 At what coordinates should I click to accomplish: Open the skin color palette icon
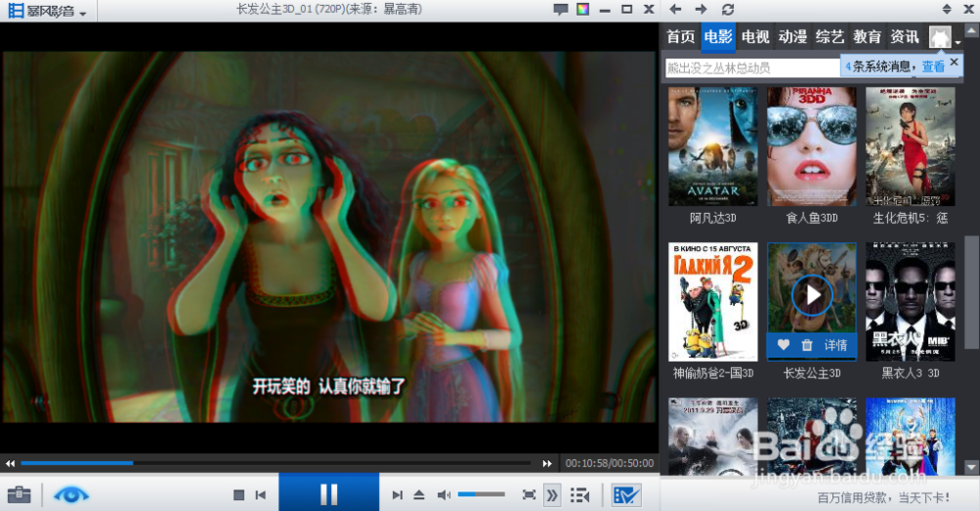coord(582,10)
